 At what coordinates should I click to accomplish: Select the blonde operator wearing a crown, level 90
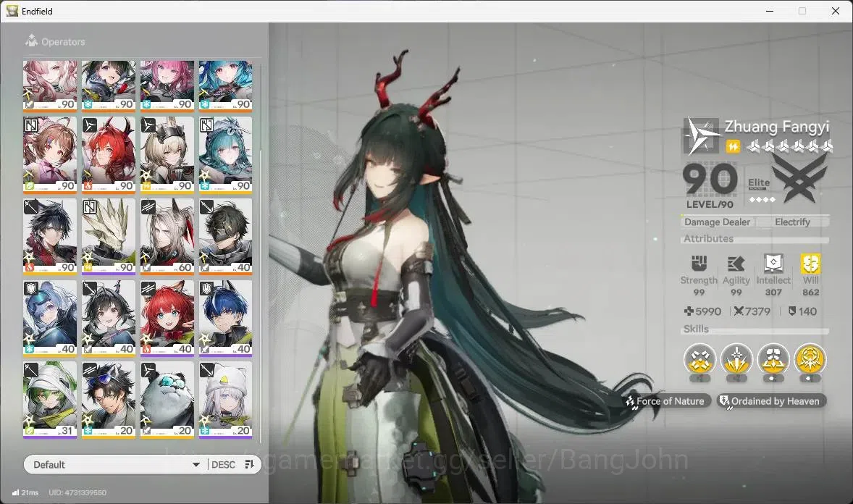167,154
